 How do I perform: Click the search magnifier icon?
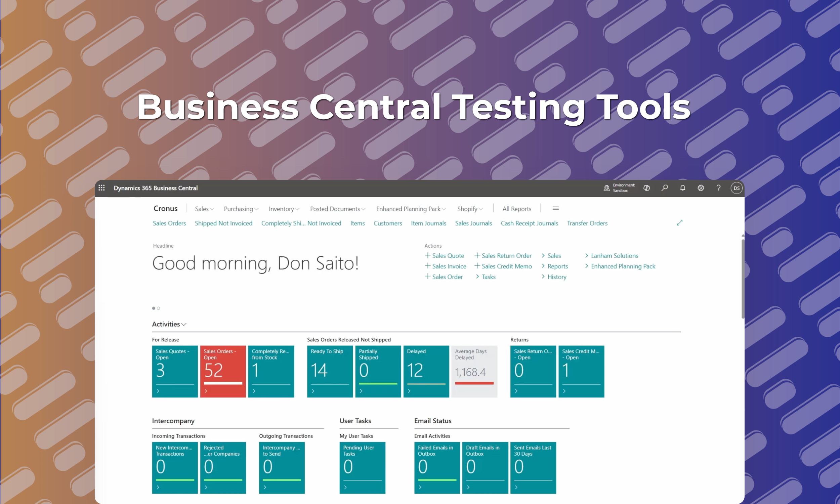pos(665,188)
